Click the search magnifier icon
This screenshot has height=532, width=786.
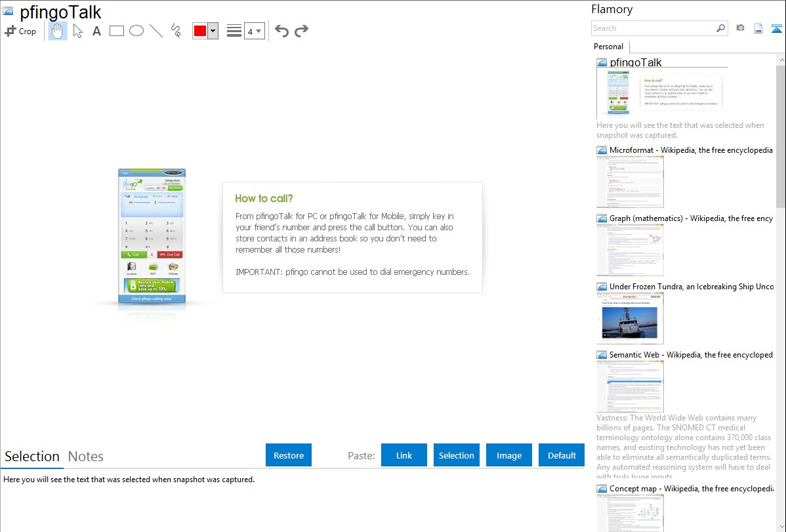(721, 28)
